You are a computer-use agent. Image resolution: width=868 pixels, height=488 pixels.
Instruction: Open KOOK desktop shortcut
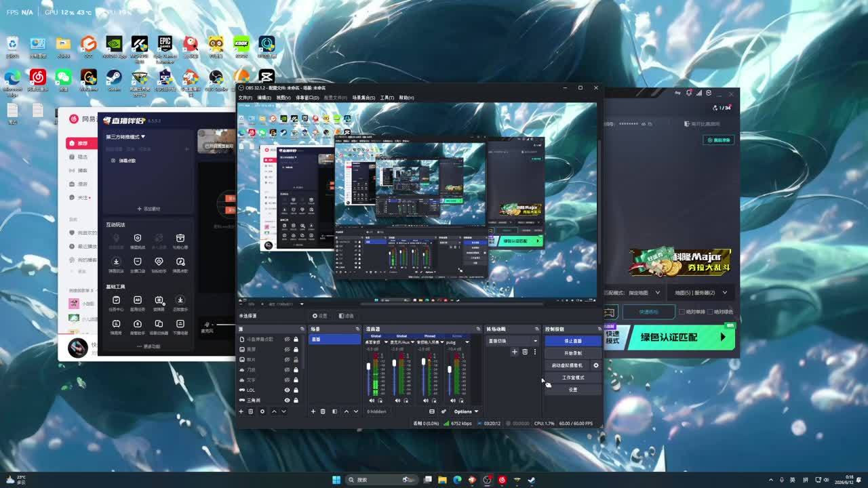[241, 47]
